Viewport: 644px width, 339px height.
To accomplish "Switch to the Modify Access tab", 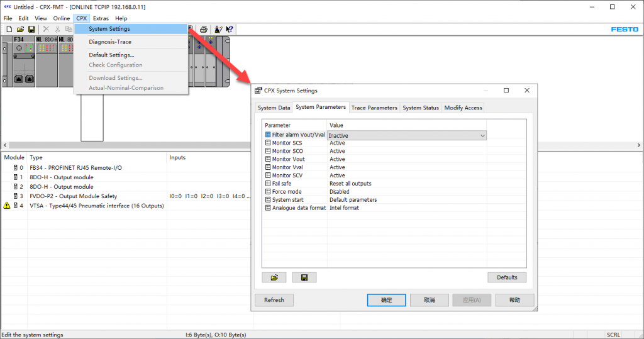I will pos(463,108).
